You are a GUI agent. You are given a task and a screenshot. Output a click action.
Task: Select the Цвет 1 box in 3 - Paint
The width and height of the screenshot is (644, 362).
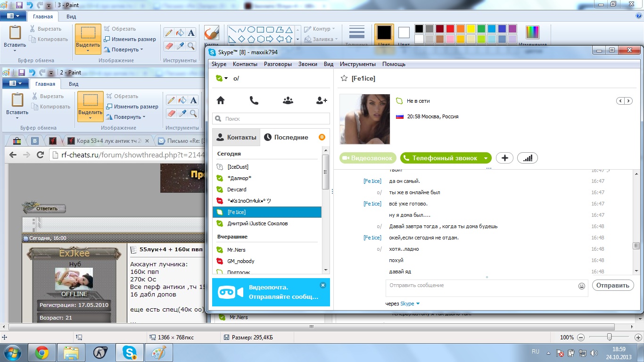click(x=384, y=36)
